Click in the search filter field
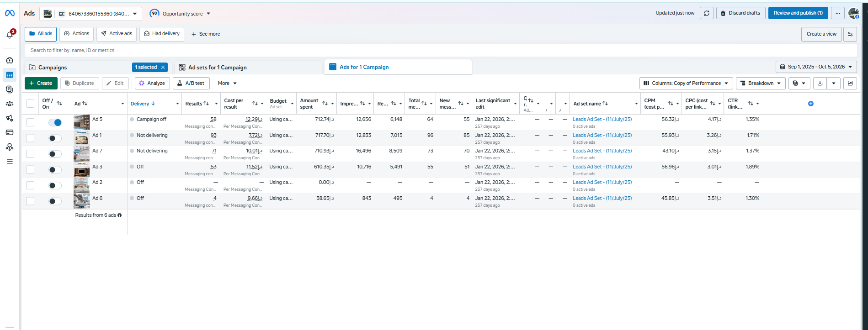This screenshot has width=868, height=330. tap(441, 50)
